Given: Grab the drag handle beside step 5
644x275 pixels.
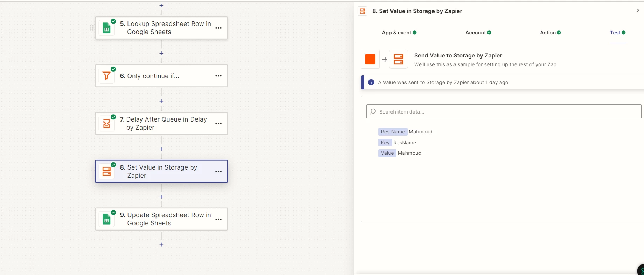Looking at the screenshot, I should (x=91, y=28).
